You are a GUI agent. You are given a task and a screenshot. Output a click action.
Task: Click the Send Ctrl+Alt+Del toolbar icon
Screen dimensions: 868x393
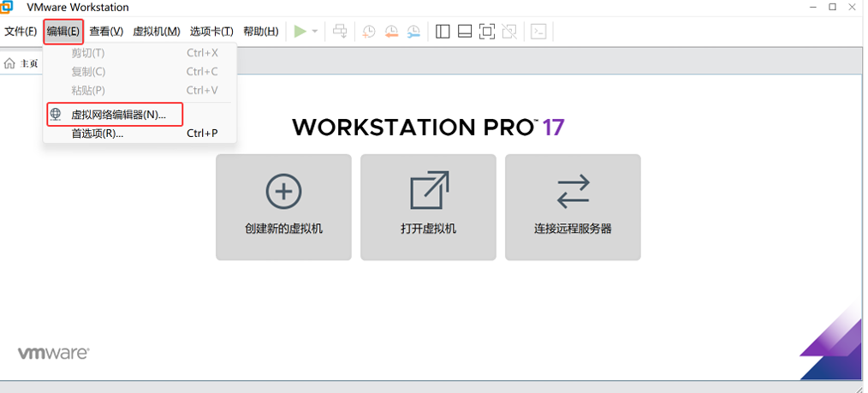click(x=340, y=32)
